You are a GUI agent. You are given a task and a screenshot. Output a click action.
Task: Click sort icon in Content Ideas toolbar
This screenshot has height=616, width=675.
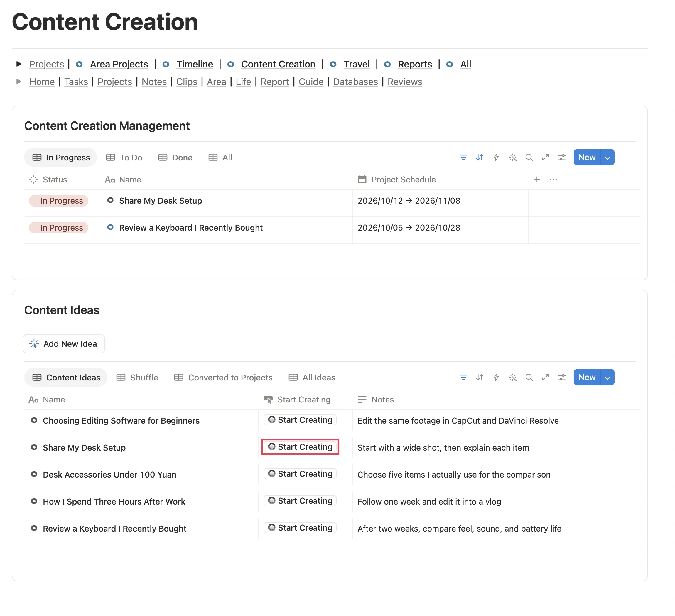480,377
